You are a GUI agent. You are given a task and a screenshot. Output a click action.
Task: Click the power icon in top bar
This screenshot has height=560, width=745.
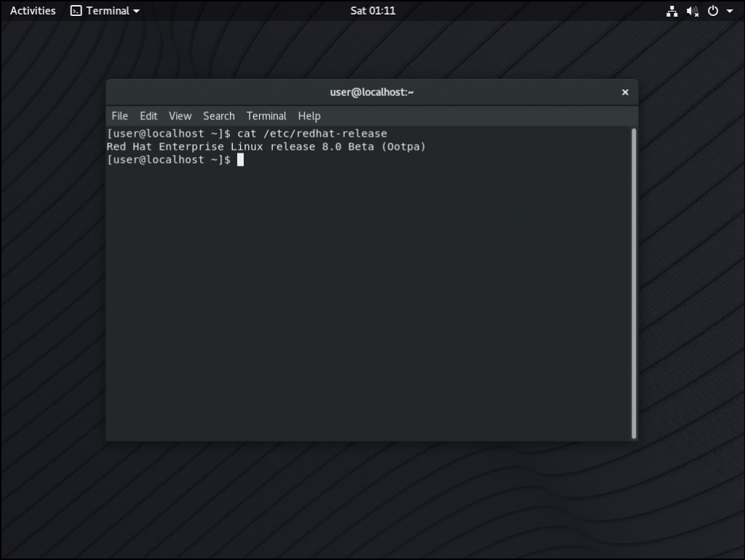tap(713, 11)
